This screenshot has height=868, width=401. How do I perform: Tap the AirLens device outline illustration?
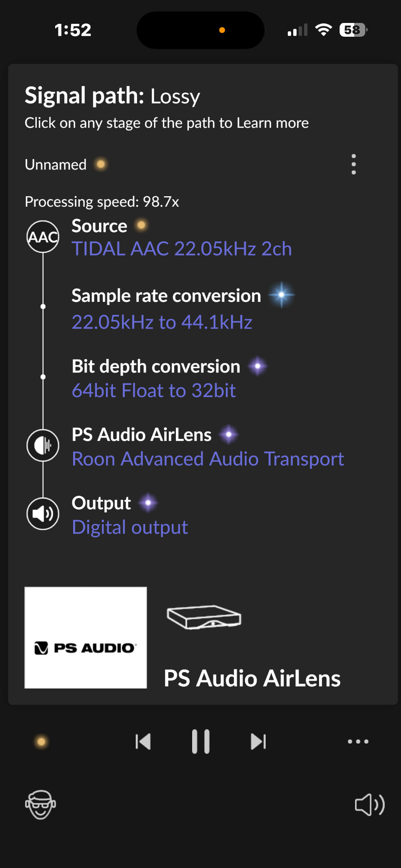pos(204,617)
